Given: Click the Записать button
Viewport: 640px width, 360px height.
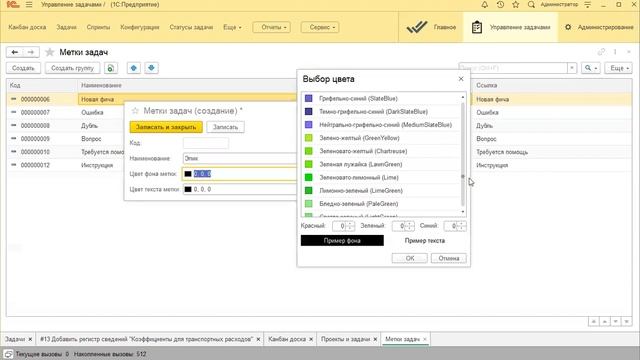Looking at the screenshot, I should (225, 127).
